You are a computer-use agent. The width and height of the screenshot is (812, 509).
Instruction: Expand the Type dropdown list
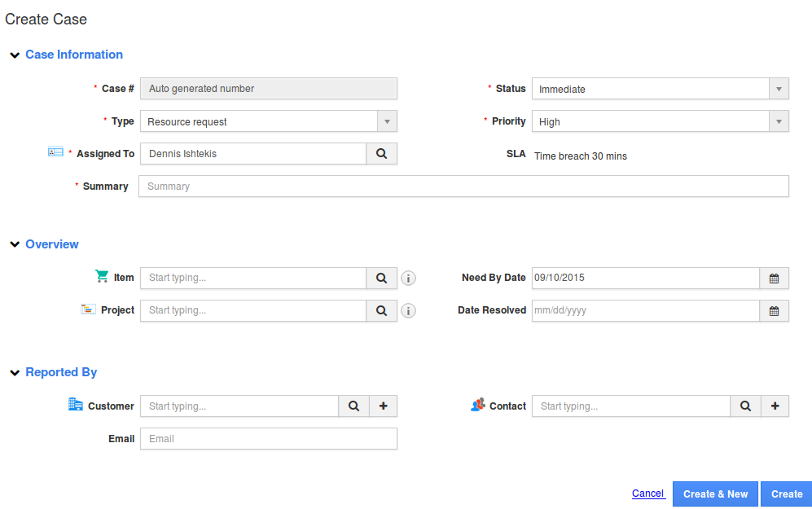click(x=387, y=121)
